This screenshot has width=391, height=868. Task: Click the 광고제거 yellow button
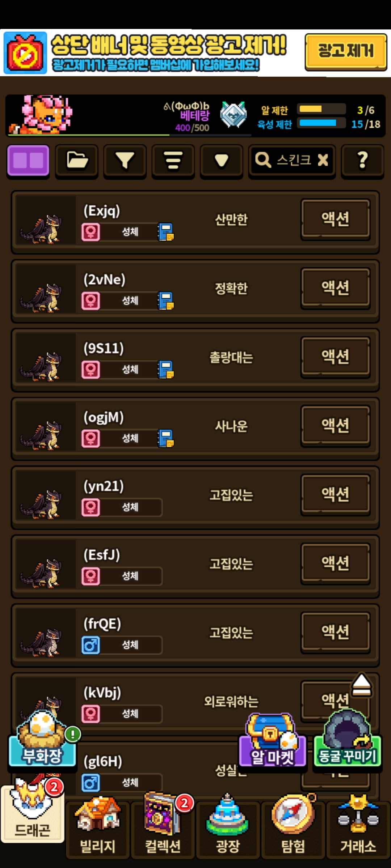(346, 51)
